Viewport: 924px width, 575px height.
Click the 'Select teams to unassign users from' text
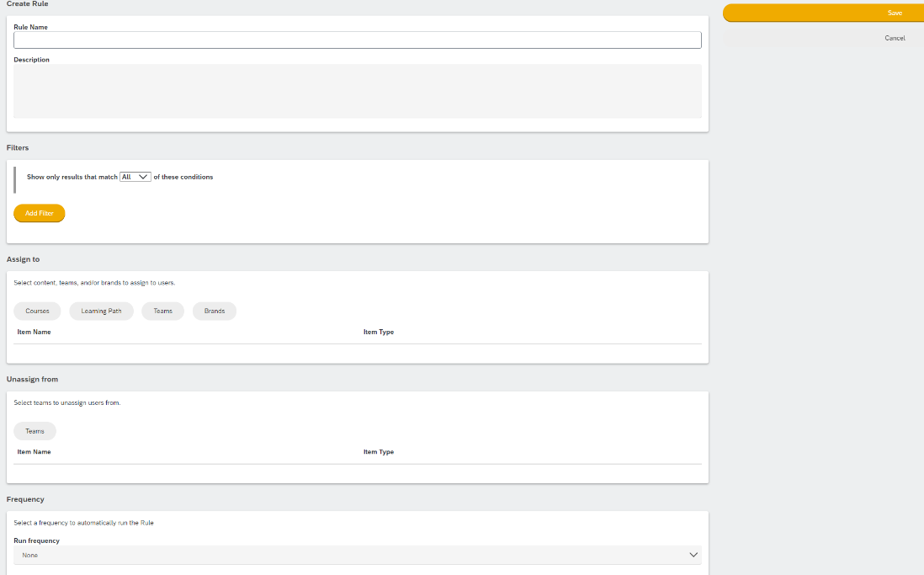pyautogui.click(x=67, y=402)
